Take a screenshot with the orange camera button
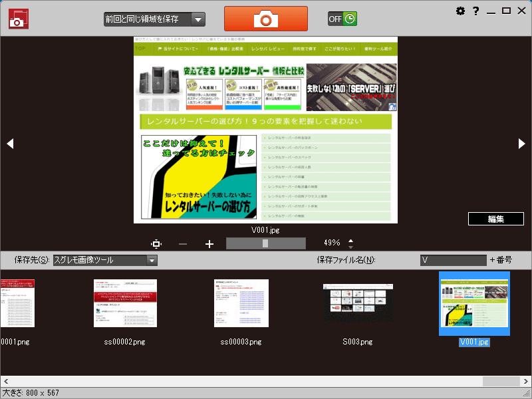 pyautogui.click(x=265, y=19)
